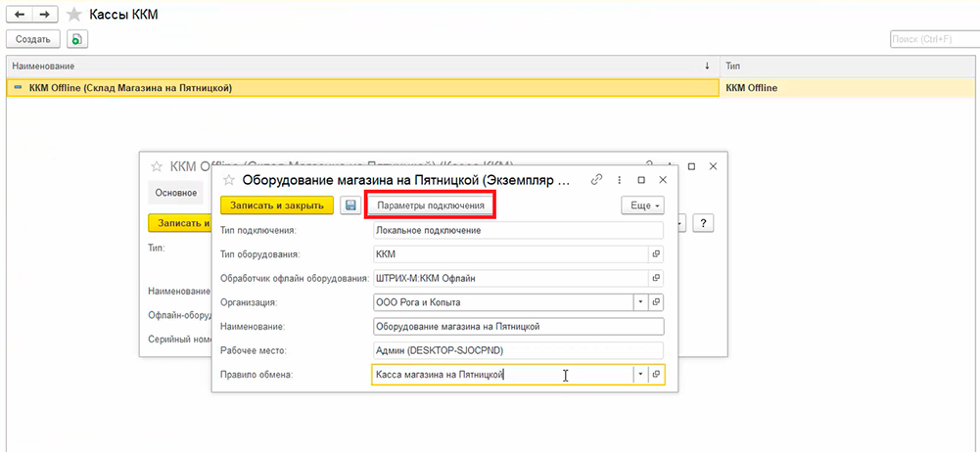Open the Обработчик офлайн оборудования linked item
980x452 pixels.
(x=657, y=277)
